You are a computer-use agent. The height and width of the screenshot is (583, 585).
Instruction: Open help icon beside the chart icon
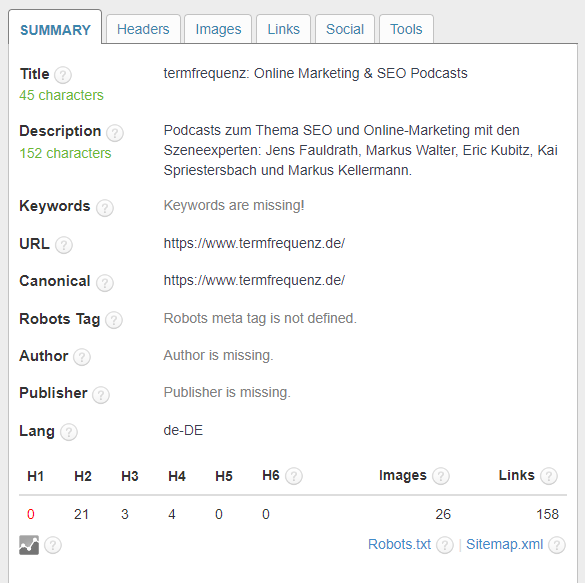(x=53, y=545)
